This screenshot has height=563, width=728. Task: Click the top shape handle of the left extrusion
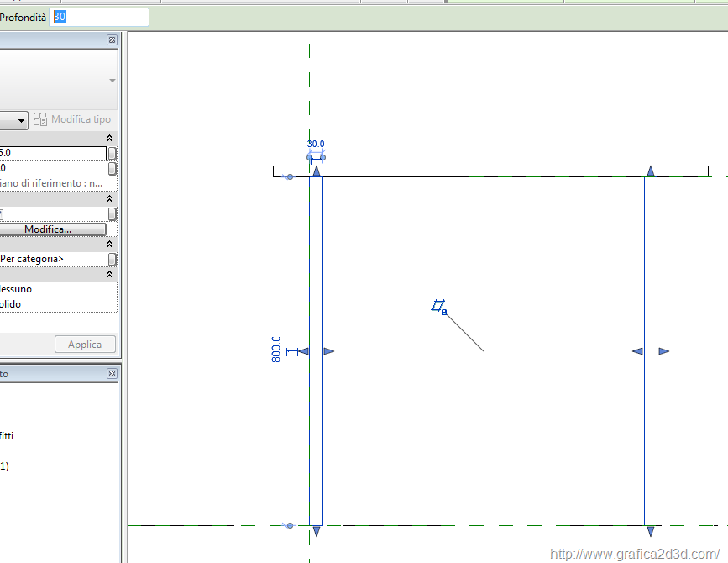316,171
